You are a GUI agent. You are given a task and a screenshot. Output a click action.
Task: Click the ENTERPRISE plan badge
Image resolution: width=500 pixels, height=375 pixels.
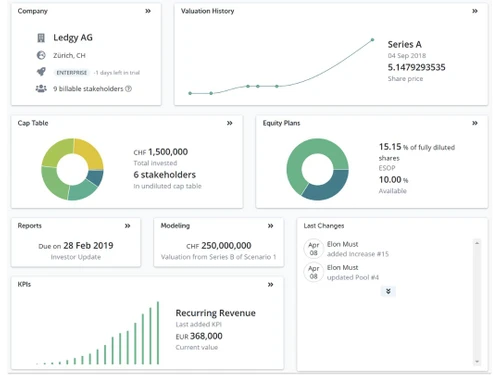click(72, 72)
